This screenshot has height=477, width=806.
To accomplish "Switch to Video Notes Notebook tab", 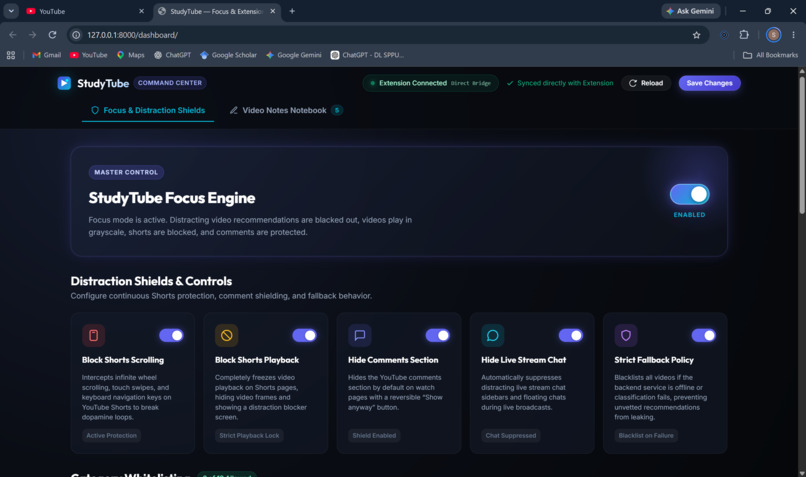I will coord(286,111).
